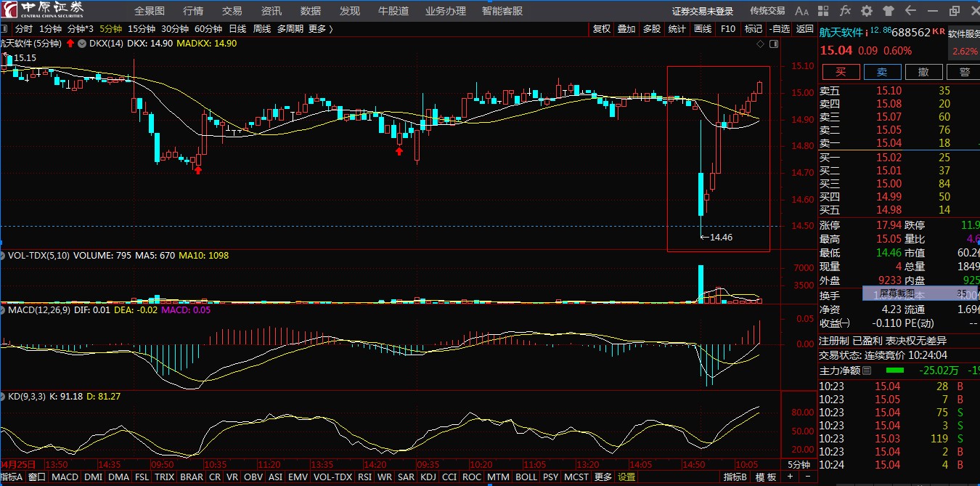Open the MACD(12,26,9) indicator dropdown circle
The width and height of the screenshot is (980, 486).
pyautogui.click(x=4, y=310)
